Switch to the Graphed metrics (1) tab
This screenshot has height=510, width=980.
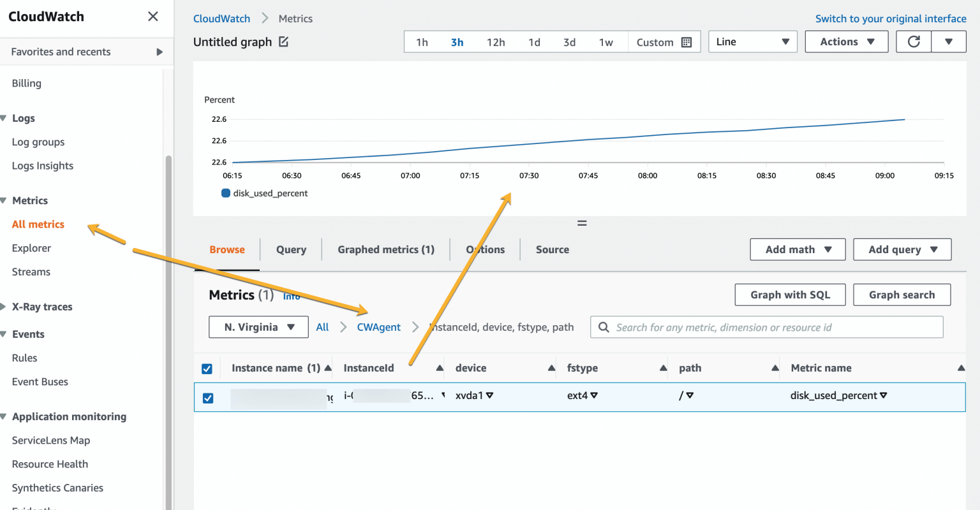coord(386,250)
